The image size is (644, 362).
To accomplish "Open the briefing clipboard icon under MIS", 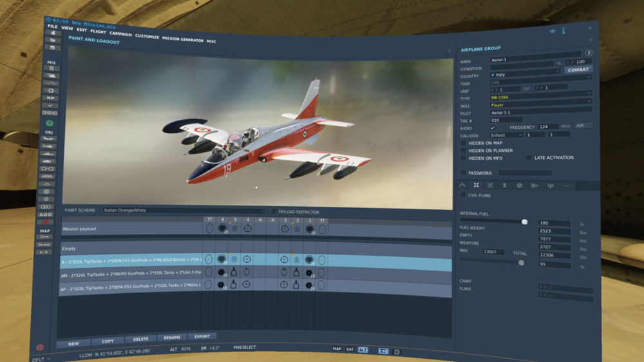I will (52, 69).
